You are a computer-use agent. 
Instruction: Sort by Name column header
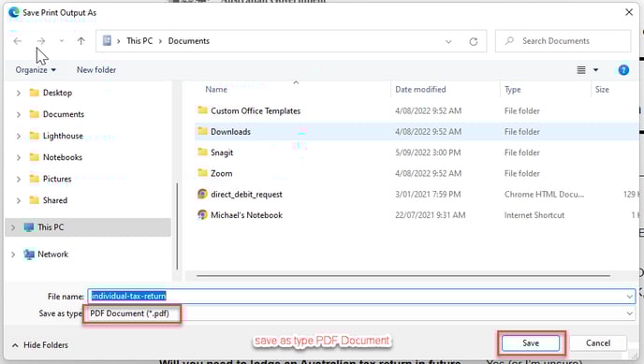click(x=216, y=90)
